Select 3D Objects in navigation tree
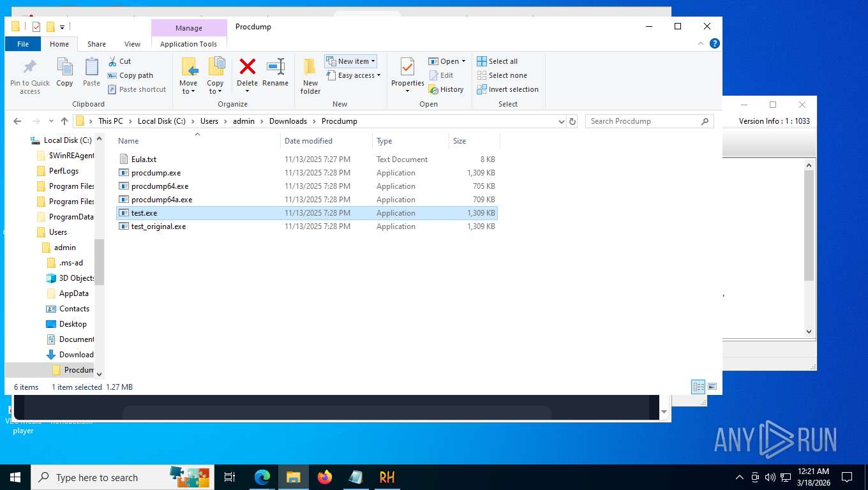Screen dimensions: 868x490 click(70, 278)
